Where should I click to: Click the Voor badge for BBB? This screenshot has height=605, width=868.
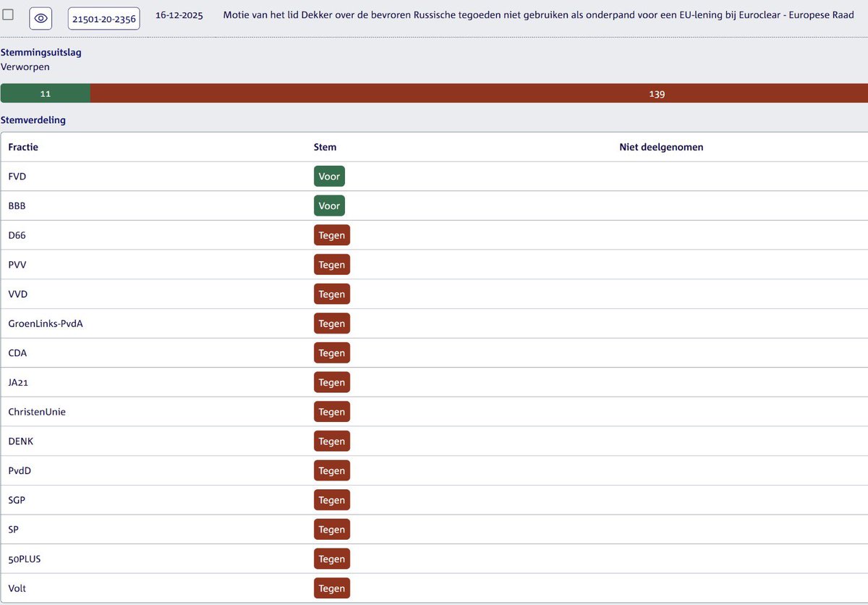329,206
